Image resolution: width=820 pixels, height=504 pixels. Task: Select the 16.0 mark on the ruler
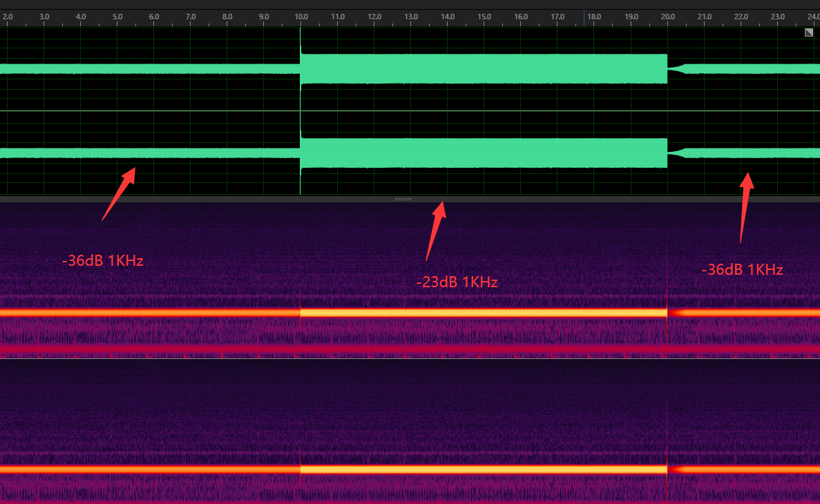point(521,17)
